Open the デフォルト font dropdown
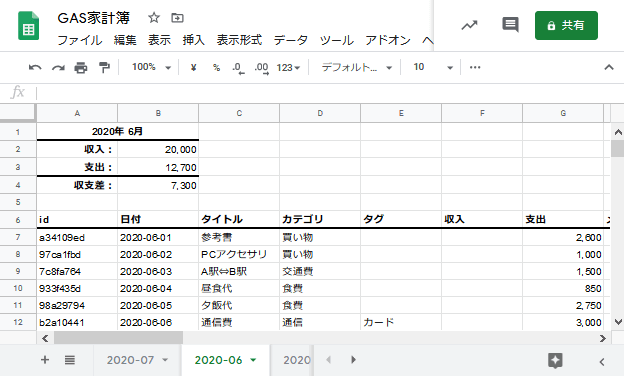 coord(357,67)
